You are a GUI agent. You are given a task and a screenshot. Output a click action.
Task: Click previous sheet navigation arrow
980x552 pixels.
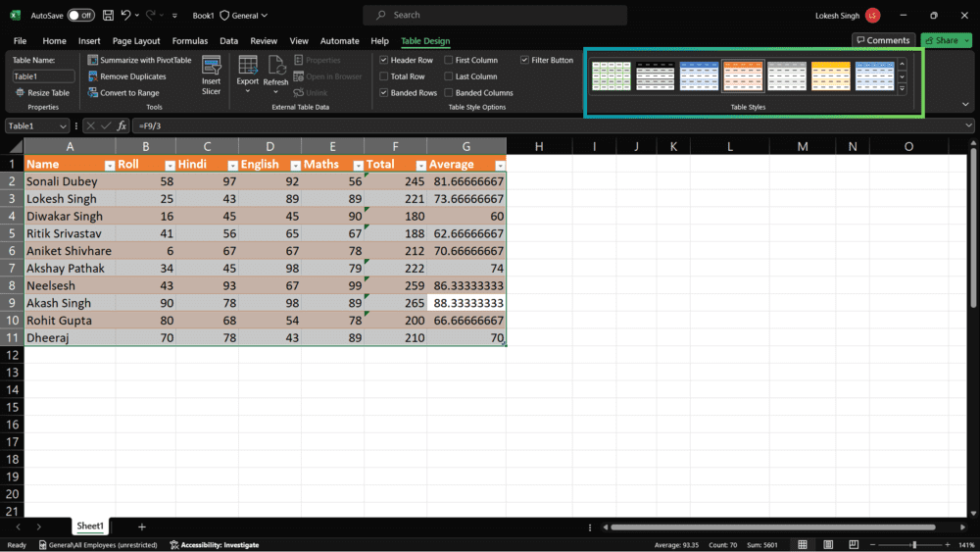coord(18,527)
